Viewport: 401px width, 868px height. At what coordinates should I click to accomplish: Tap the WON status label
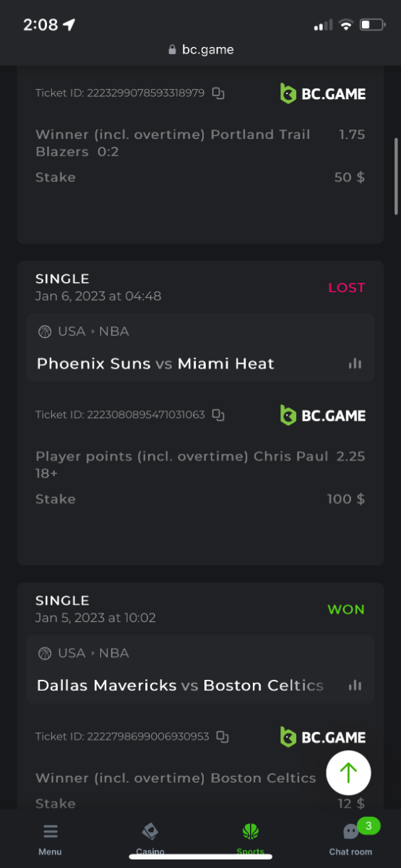346,609
